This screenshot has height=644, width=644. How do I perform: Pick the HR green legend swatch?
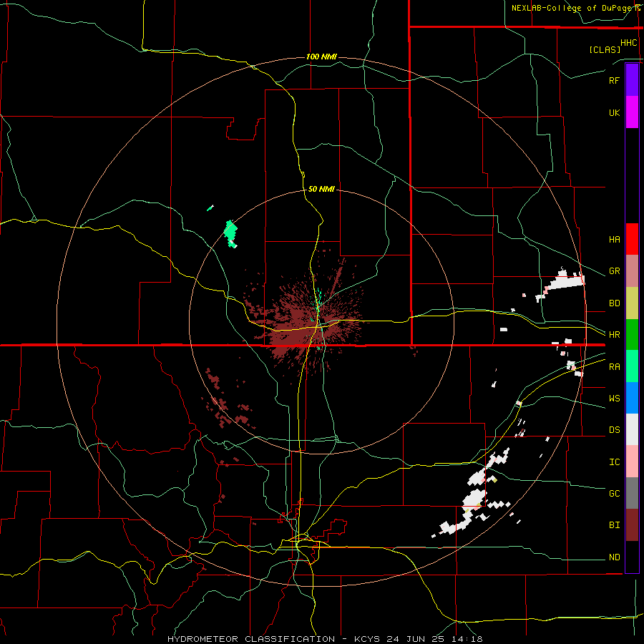[x=632, y=335]
